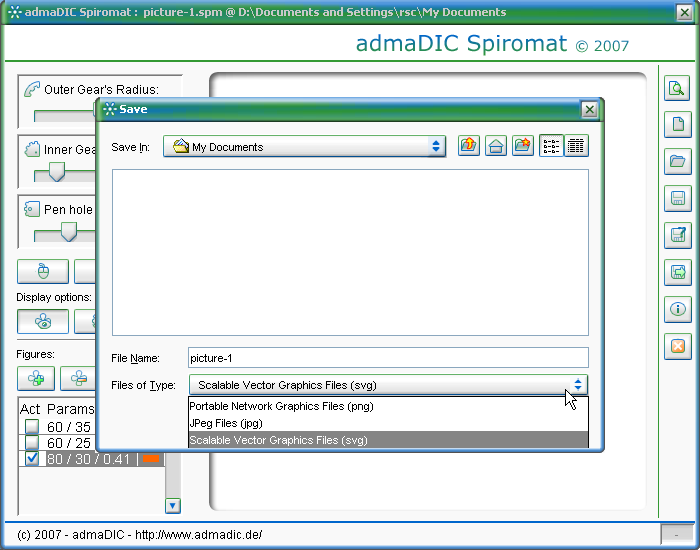The image size is (700, 550).
Task: Show info via the blue i icon
Action: tap(677, 309)
